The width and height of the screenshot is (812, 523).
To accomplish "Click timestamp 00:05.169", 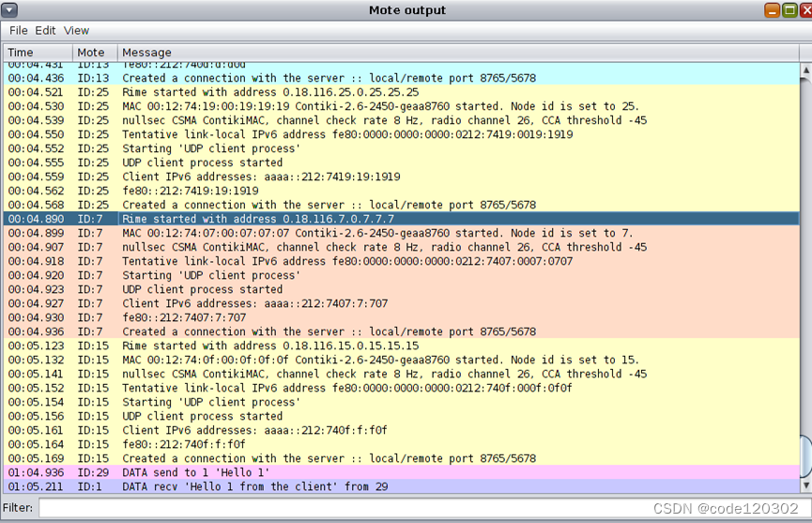I will coord(37,458).
